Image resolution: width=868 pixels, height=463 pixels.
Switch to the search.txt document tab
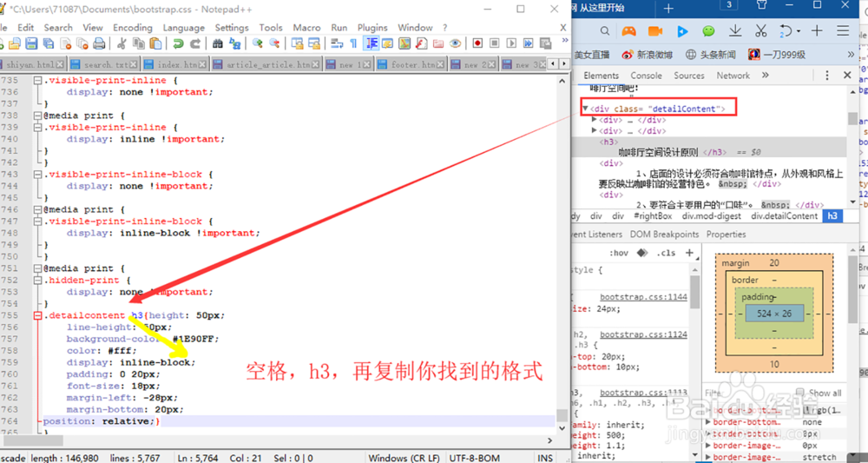103,65
